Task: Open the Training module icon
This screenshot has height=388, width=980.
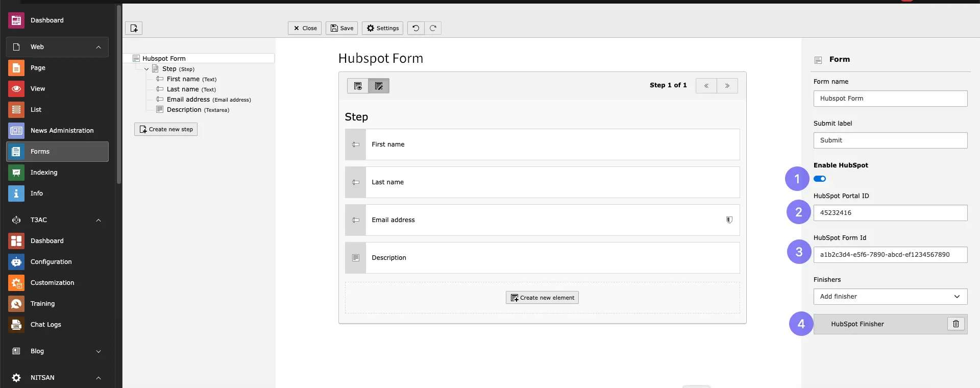Action: [x=16, y=304]
